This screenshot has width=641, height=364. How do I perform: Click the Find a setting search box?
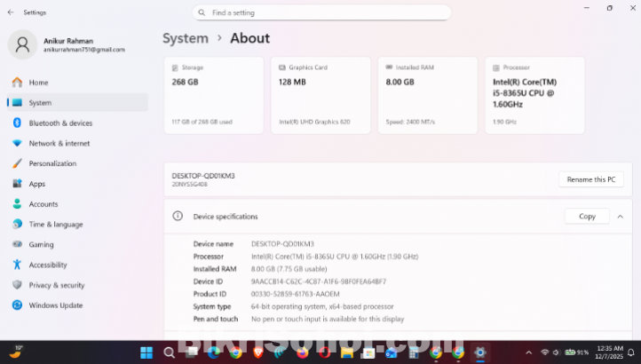pyautogui.click(x=321, y=12)
